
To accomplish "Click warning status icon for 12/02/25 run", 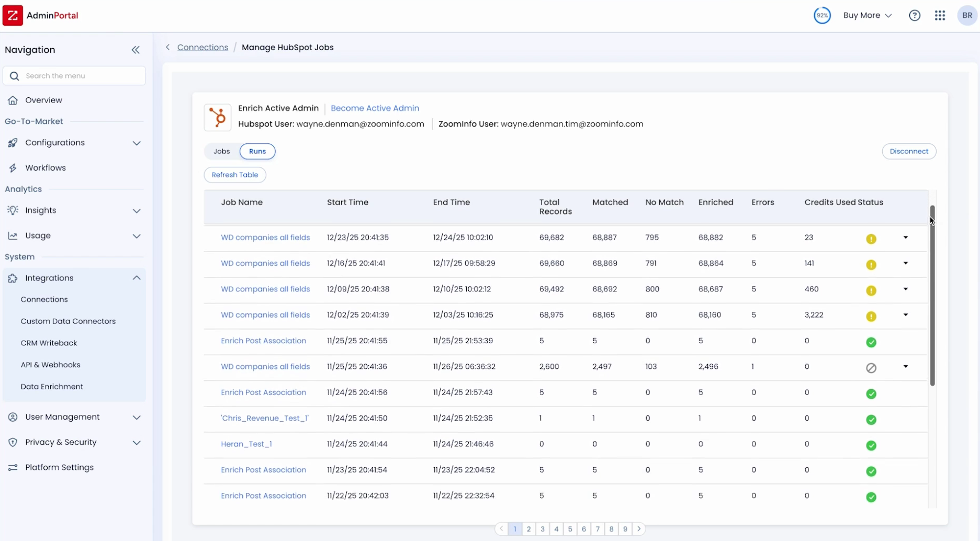I will [x=871, y=316].
